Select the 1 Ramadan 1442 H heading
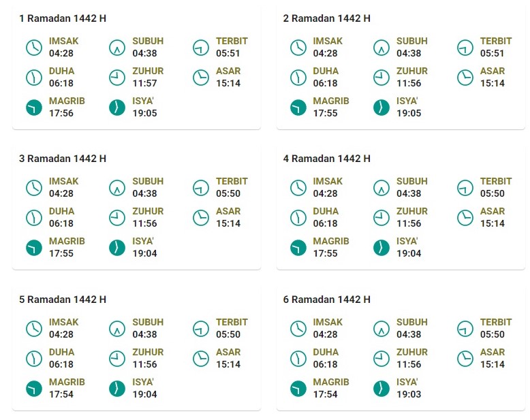Screen dimensions: 530x420 [63, 18]
